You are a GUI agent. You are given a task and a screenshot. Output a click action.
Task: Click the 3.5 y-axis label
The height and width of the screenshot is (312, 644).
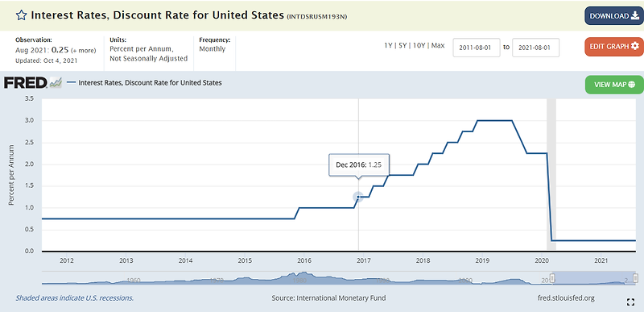tap(29, 98)
